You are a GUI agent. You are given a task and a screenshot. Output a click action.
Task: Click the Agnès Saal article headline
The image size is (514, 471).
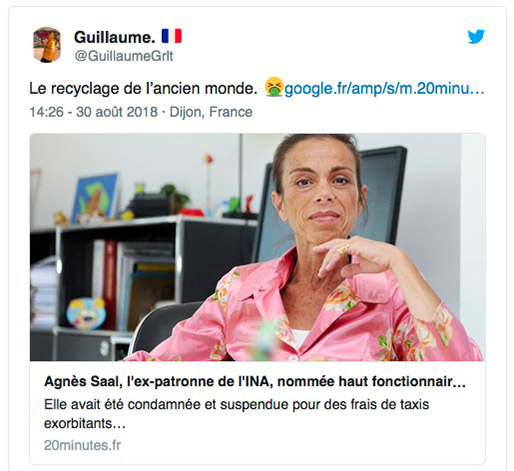pos(255,381)
